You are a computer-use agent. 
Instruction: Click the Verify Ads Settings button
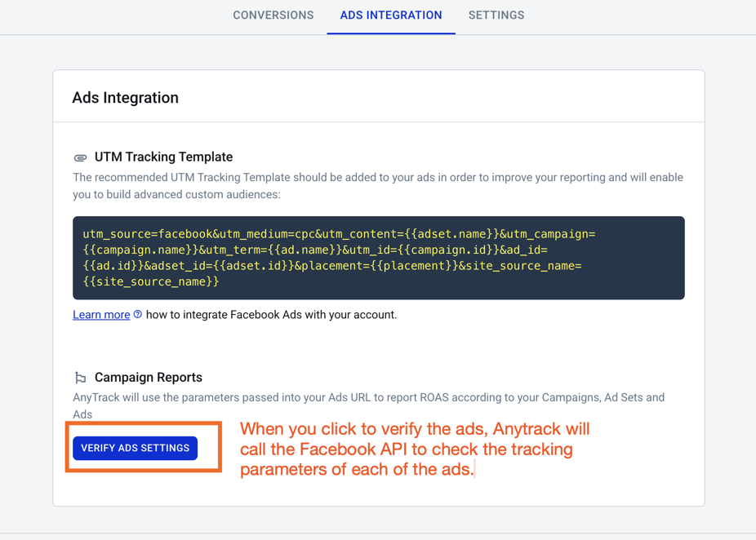point(135,448)
